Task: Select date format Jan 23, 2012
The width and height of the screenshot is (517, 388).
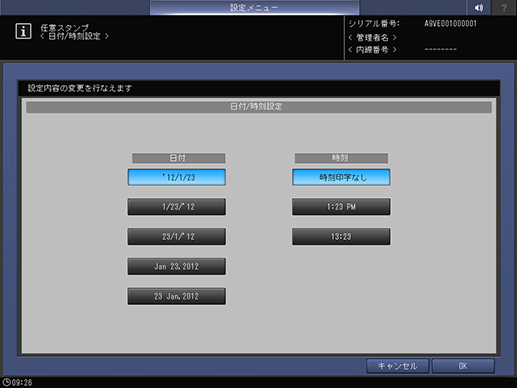Action: coord(177,266)
